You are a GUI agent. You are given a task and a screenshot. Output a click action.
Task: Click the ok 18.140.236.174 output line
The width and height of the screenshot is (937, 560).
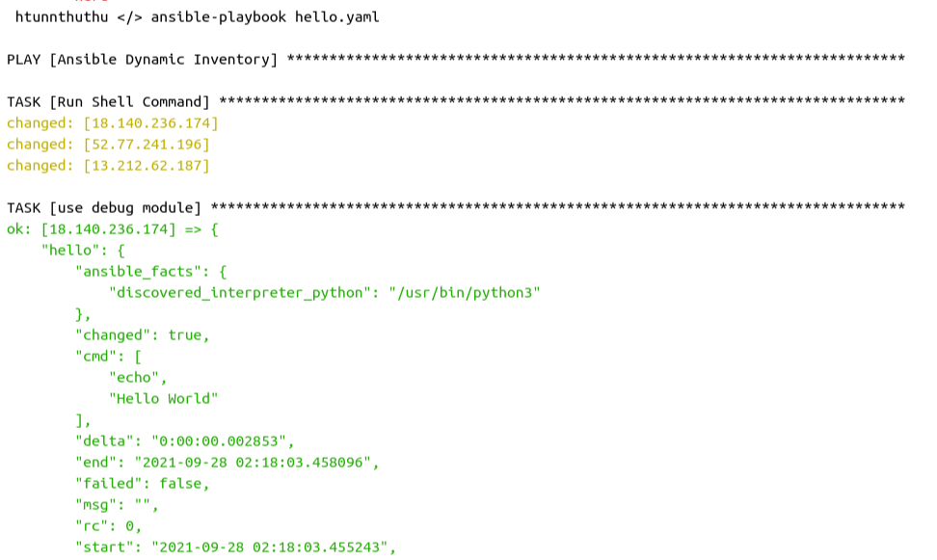pos(113,229)
